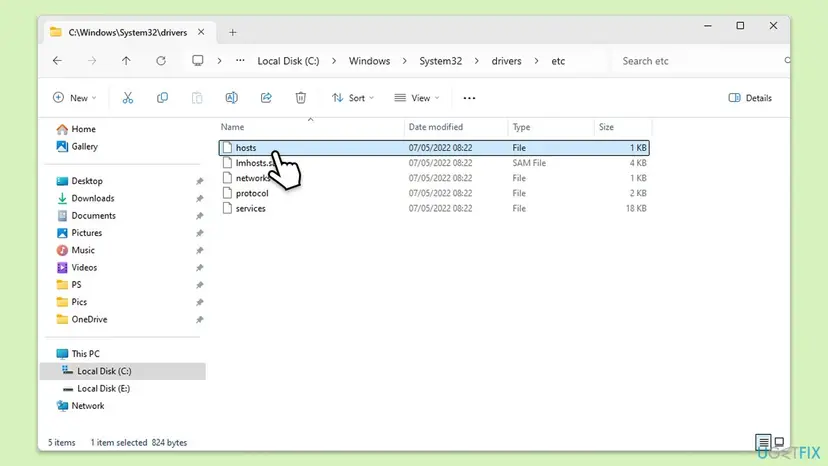Select Local Disk (C:) in sidebar tree
828x466 pixels.
123,371
